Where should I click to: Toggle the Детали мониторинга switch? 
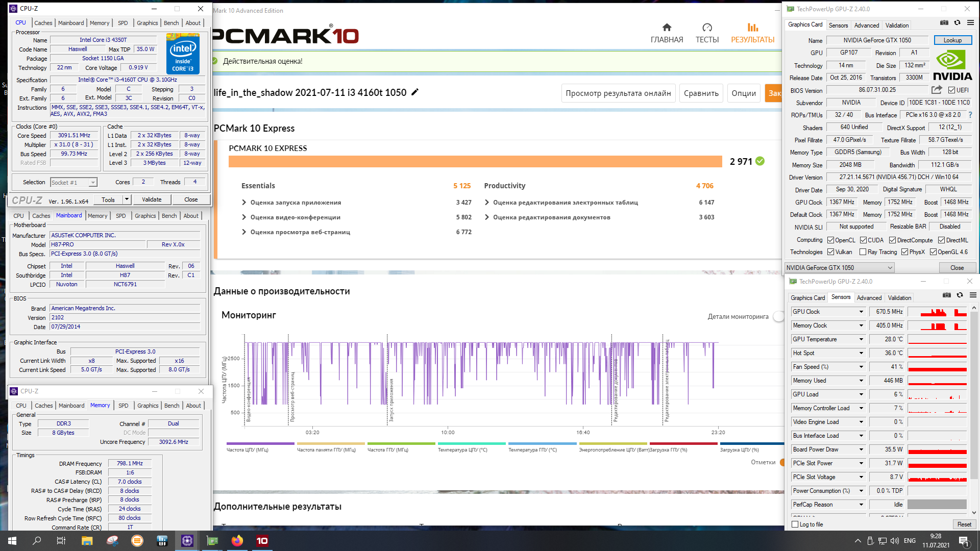pos(778,317)
